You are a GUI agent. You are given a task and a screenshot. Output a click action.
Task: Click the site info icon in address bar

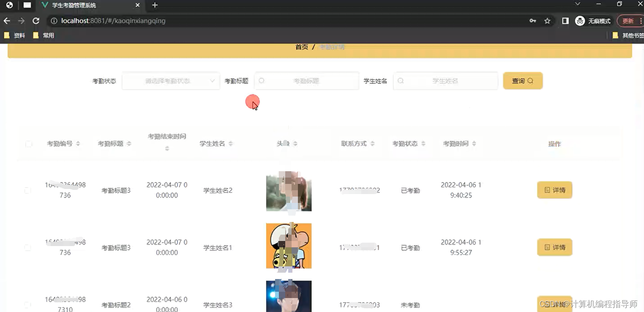tap(54, 21)
